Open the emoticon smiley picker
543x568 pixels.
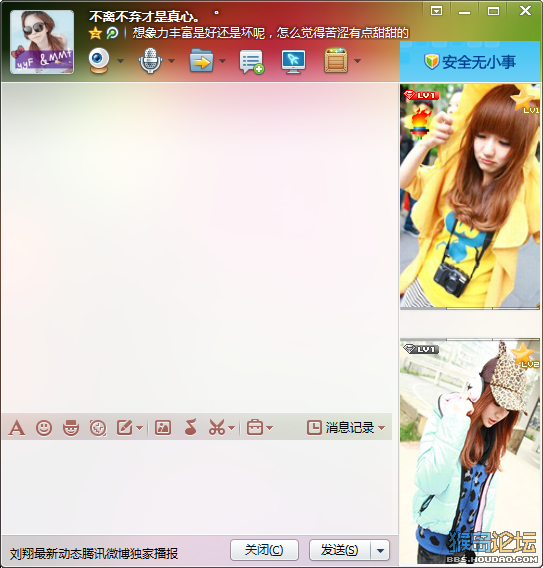(44, 428)
